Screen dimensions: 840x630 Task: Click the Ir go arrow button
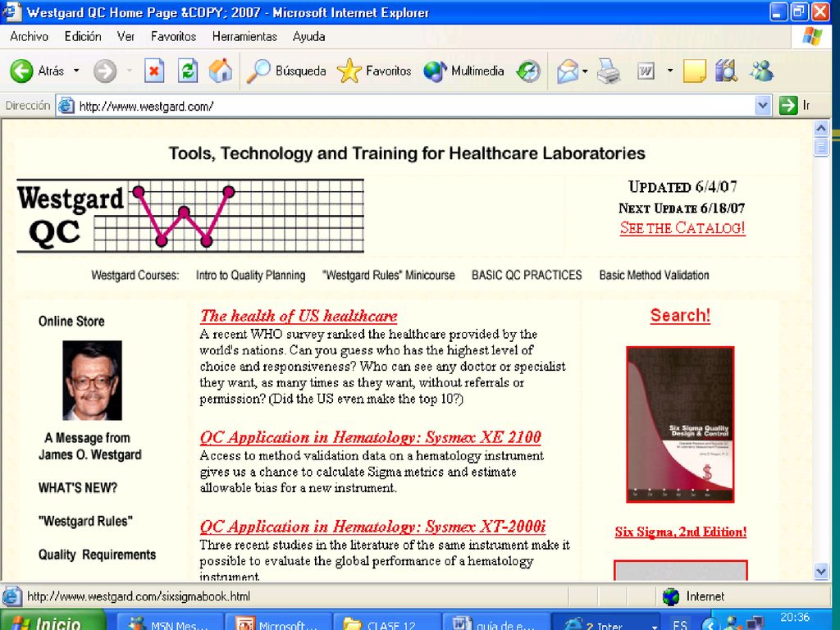(794, 106)
